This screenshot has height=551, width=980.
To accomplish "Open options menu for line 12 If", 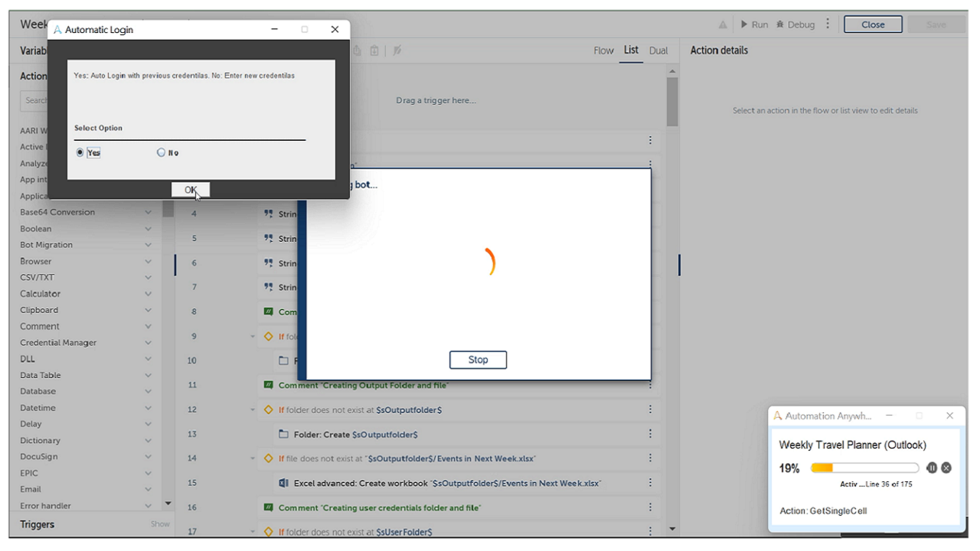I will pos(650,409).
